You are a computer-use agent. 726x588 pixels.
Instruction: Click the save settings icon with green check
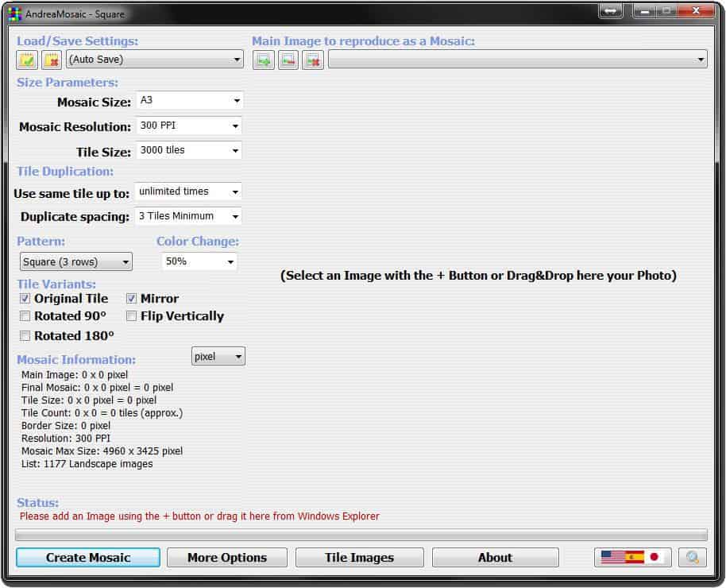pyautogui.click(x=26, y=60)
